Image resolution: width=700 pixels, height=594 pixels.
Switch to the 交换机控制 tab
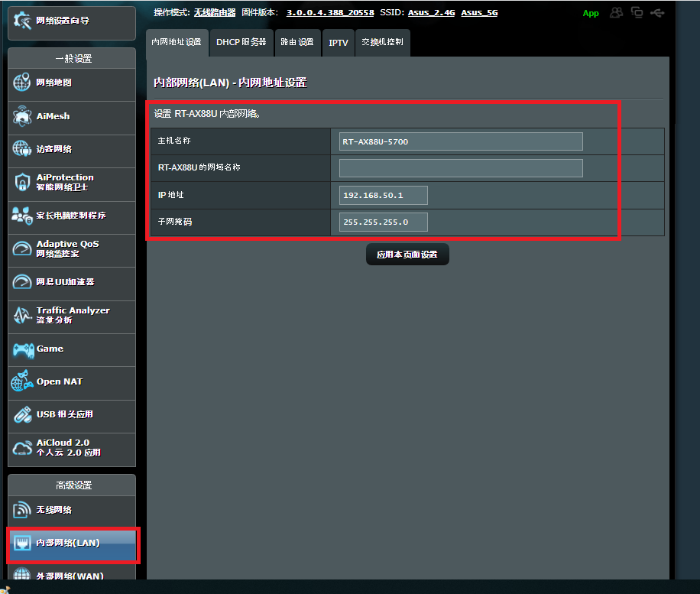[382, 43]
